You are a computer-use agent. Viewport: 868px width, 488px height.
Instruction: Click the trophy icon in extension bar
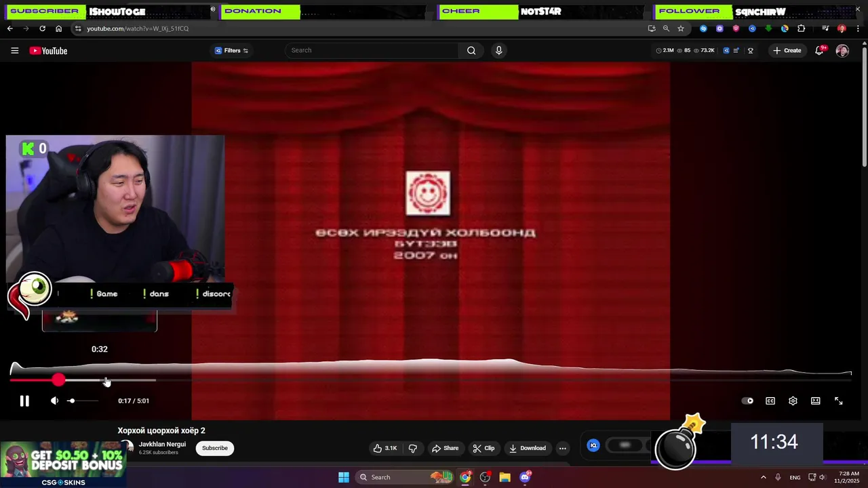click(x=750, y=50)
